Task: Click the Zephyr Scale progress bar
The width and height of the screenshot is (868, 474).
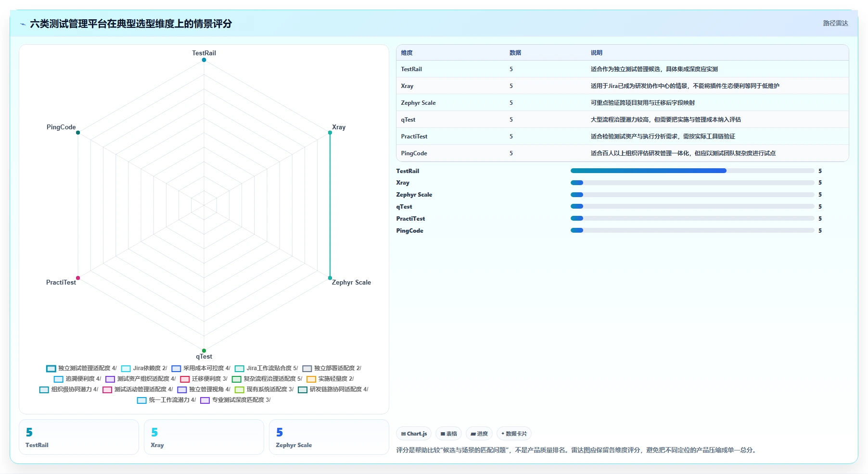Action: point(692,195)
